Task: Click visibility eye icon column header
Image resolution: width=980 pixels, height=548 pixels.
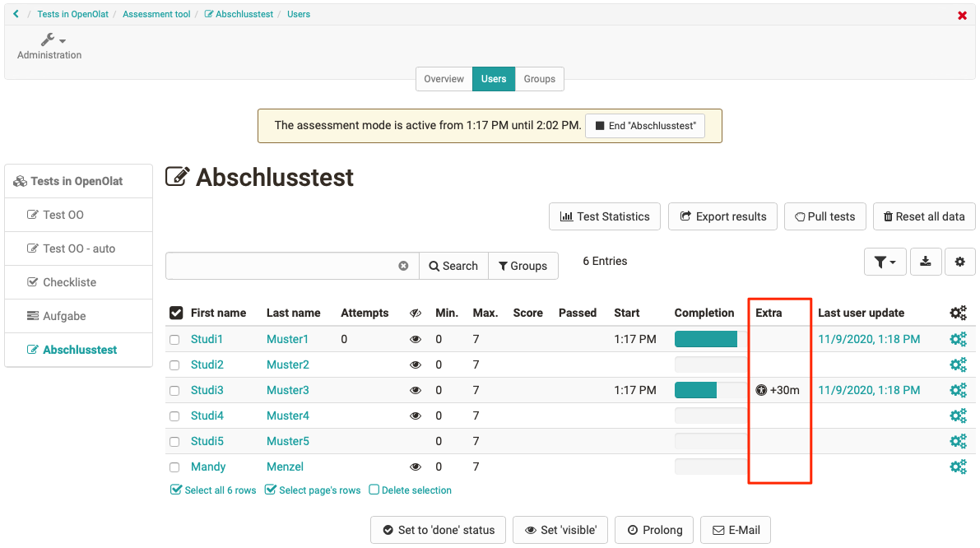Action: point(416,313)
